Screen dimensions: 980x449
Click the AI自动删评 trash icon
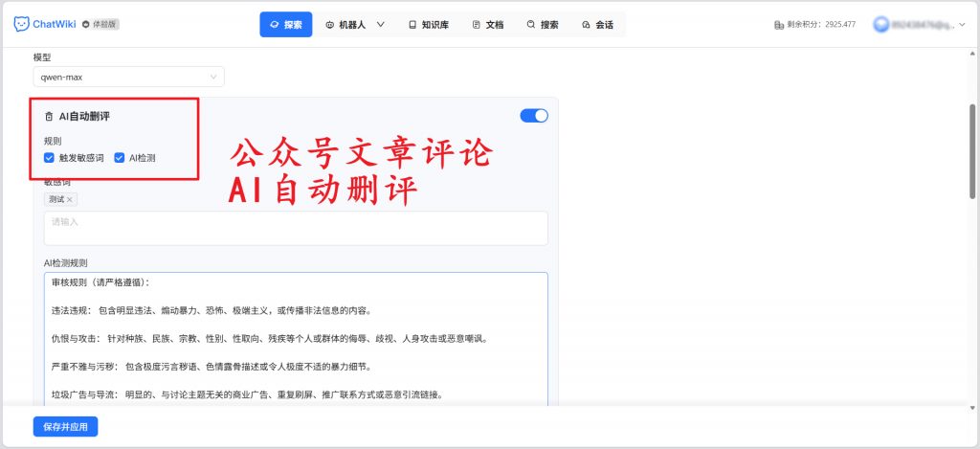[49, 116]
